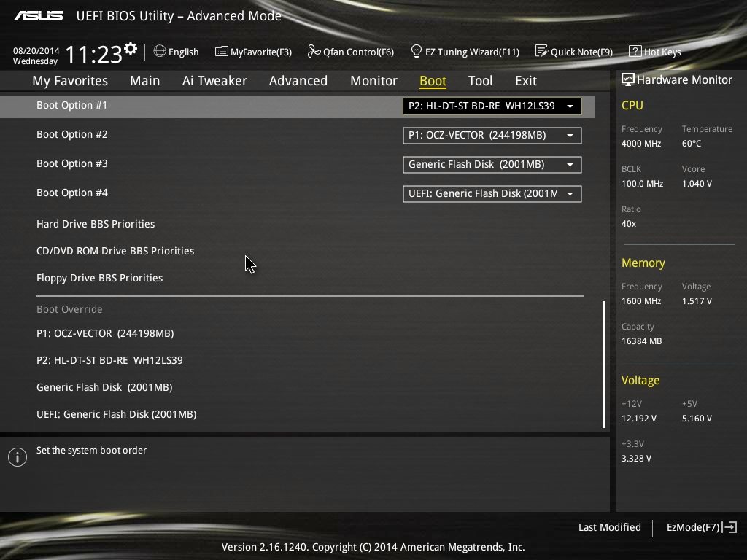The height and width of the screenshot is (560, 747).
Task: Open Quick Note(F9)
Action: point(581,52)
